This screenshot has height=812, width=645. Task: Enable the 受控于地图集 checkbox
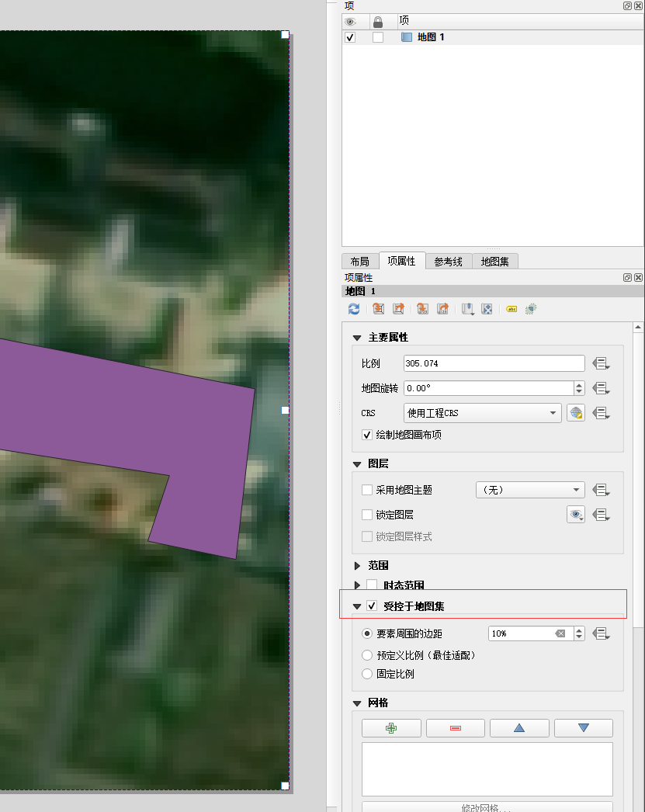point(373,606)
